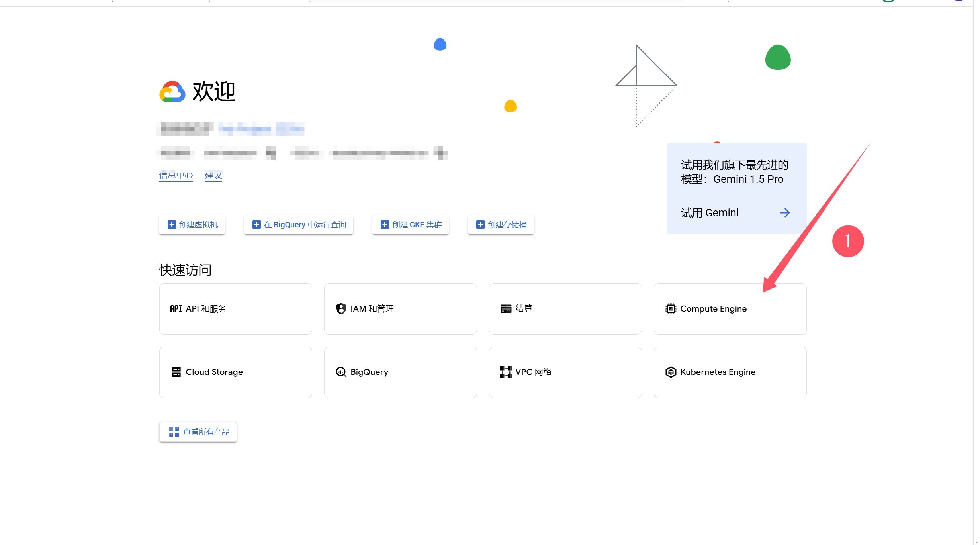980x545 pixels.
Task: Click the 创建虚拟机 button
Action: tap(192, 225)
